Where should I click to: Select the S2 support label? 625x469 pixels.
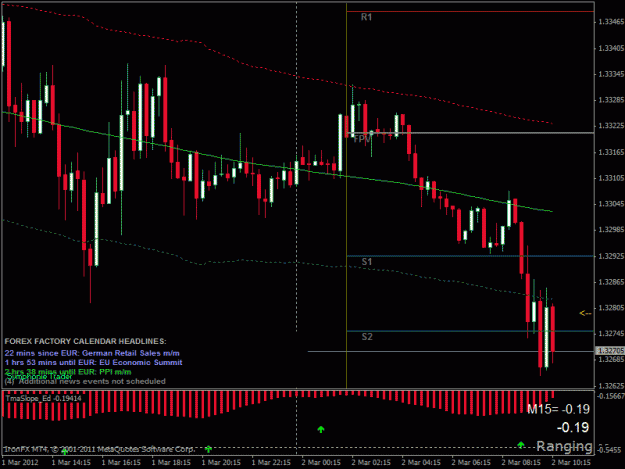367,337
